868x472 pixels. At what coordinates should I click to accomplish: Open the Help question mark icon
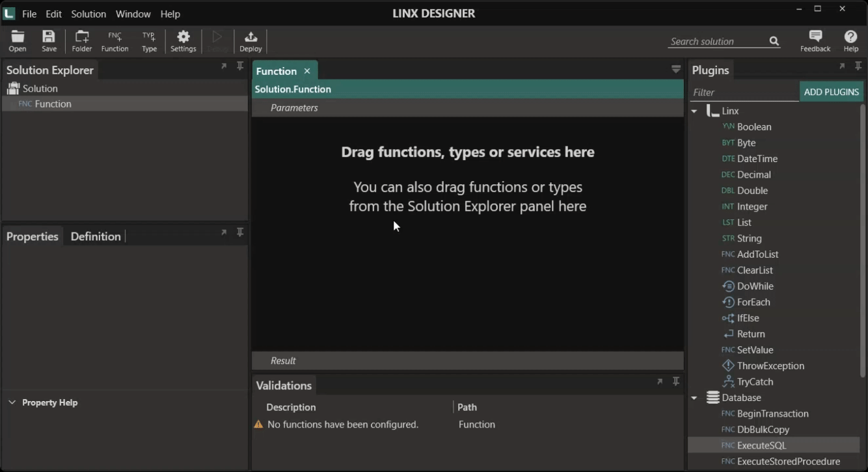[x=851, y=40]
